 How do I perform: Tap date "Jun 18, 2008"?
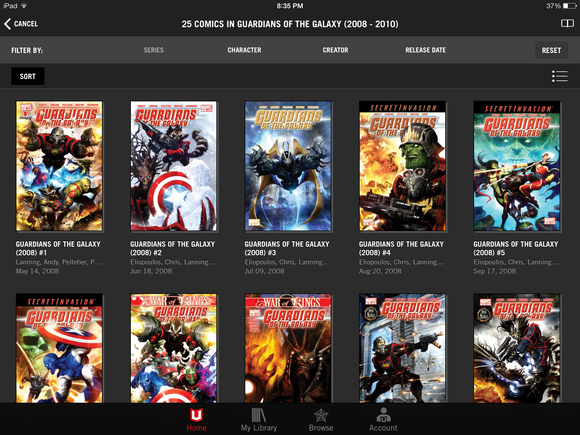[x=151, y=271]
